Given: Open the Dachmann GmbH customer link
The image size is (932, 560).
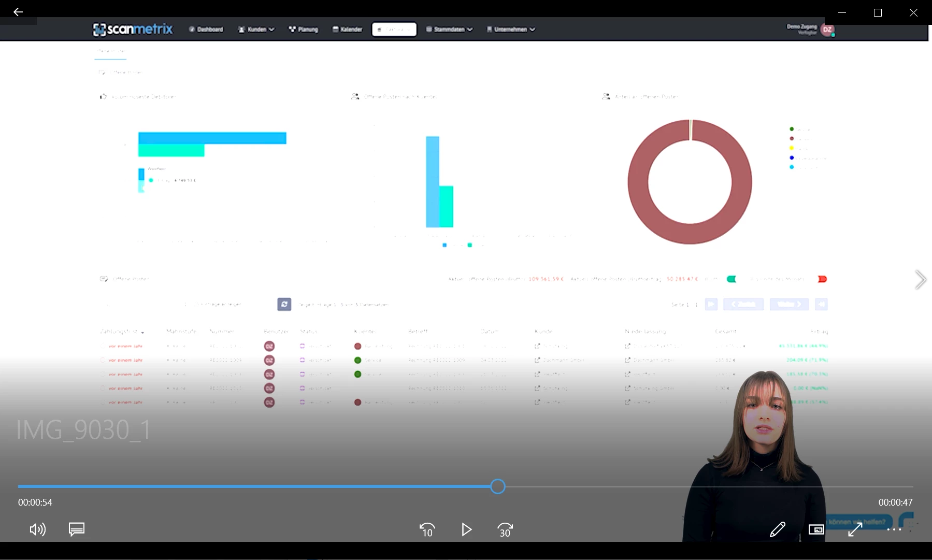Looking at the screenshot, I should pyautogui.click(x=560, y=360).
